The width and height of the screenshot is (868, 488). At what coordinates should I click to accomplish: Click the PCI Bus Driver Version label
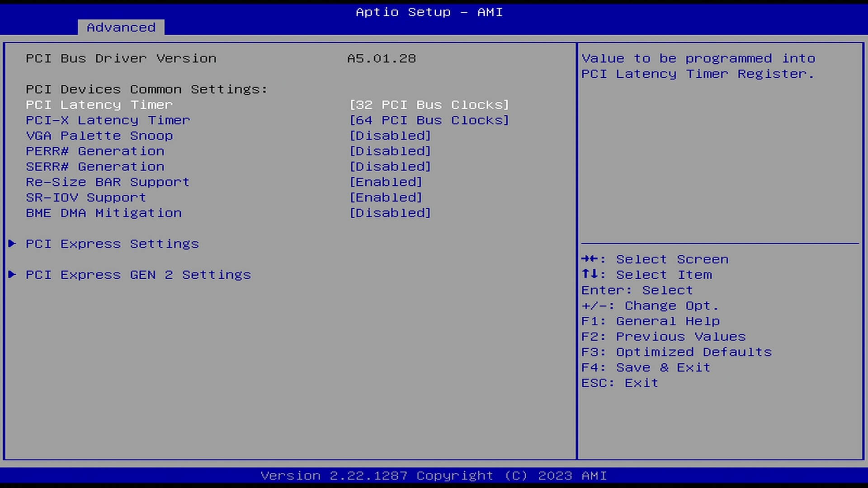pos(121,59)
